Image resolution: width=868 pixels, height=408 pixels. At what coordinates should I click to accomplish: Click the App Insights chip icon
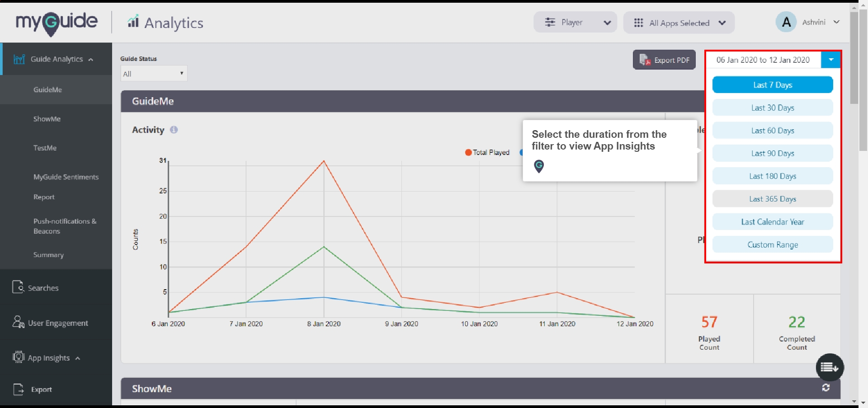coord(18,357)
